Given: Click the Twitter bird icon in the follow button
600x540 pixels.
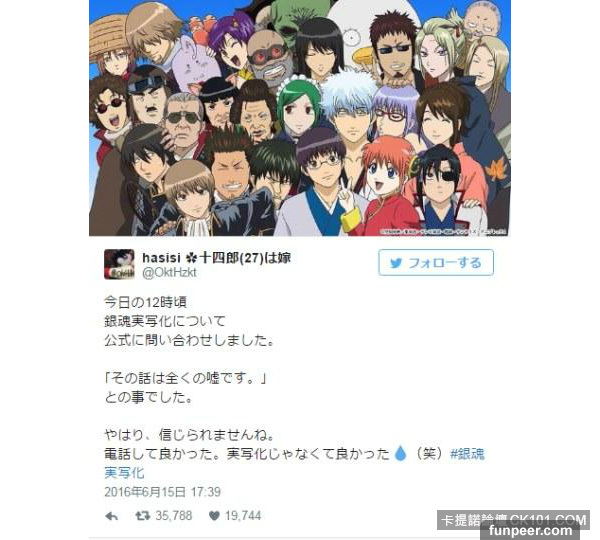Looking at the screenshot, I should click(396, 263).
